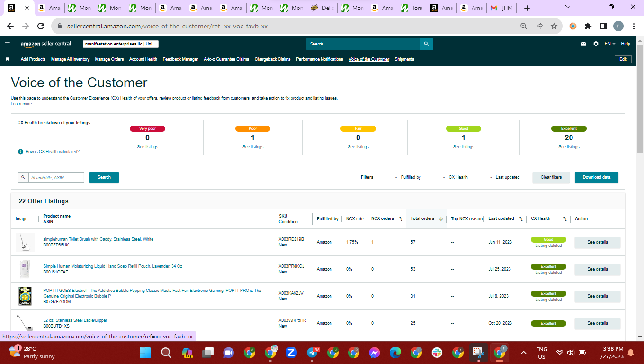The height and width of the screenshot is (364, 644).
Task: Sort by CX Health arrows icon
Action: (565, 219)
